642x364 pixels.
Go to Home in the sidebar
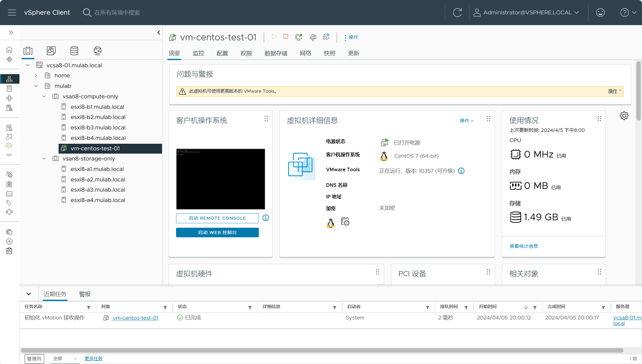(9, 50)
